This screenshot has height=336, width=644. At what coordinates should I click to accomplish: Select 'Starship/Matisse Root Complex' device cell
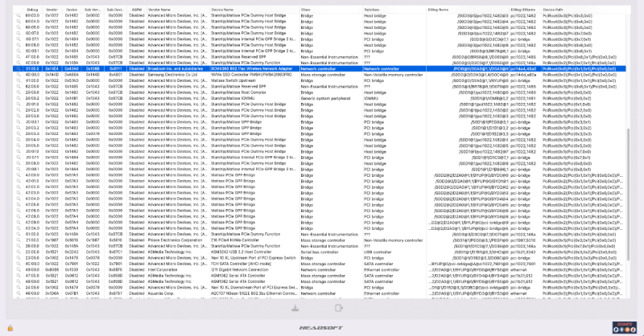pos(238,92)
